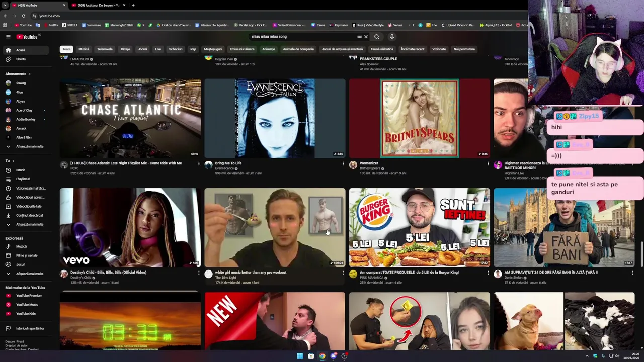Open YouTube Kids link

[x=25, y=314]
